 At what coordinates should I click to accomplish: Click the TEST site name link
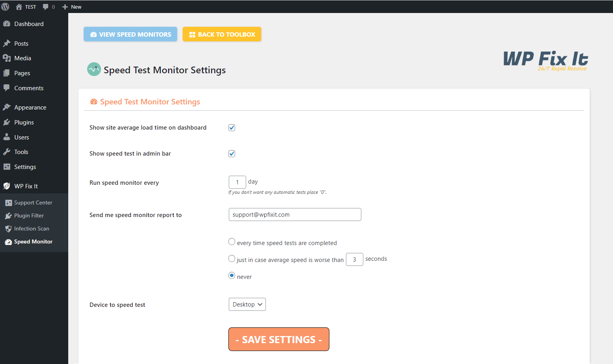tap(30, 7)
